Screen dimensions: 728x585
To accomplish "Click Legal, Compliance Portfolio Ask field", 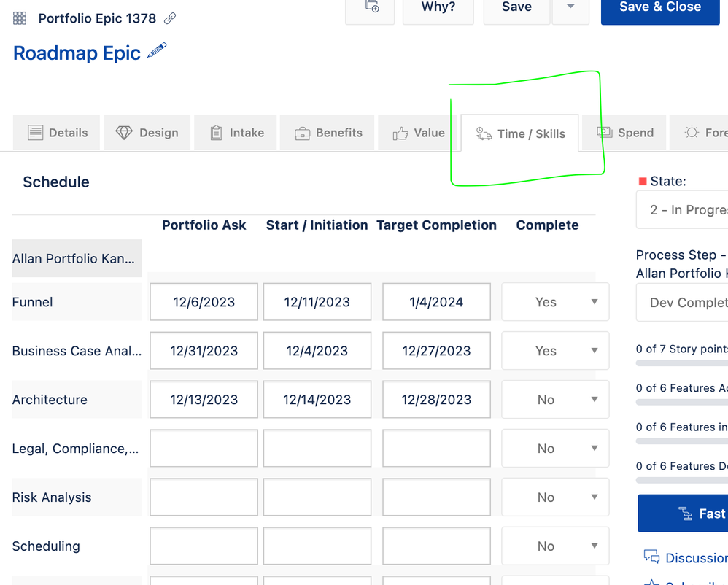I will [204, 448].
